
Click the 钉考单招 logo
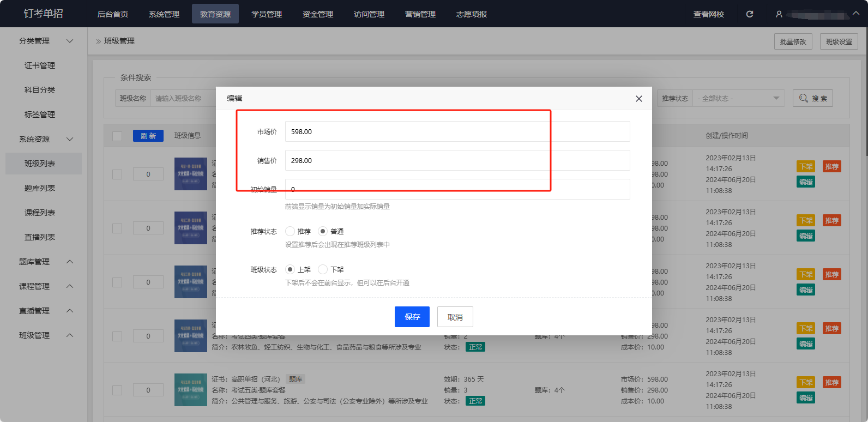[44, 14]
